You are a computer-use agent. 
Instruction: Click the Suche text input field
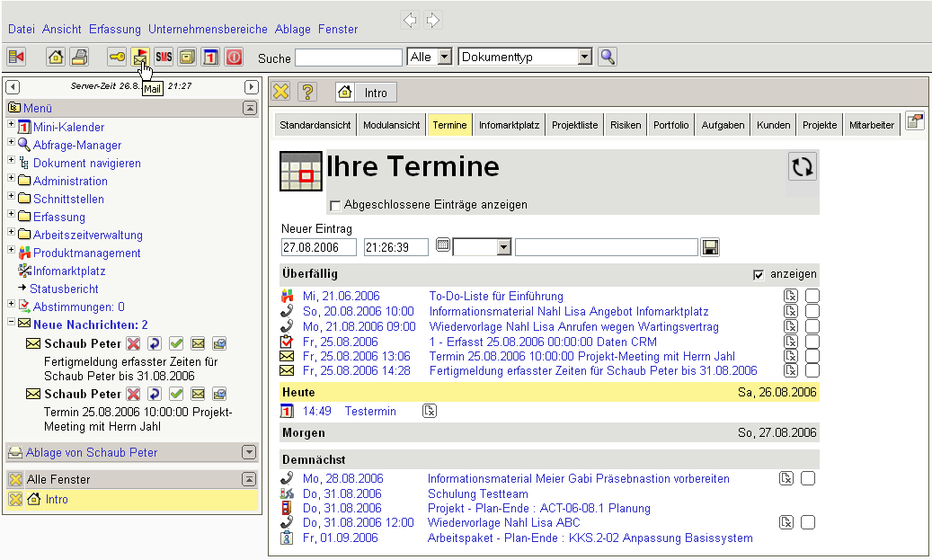349,58
